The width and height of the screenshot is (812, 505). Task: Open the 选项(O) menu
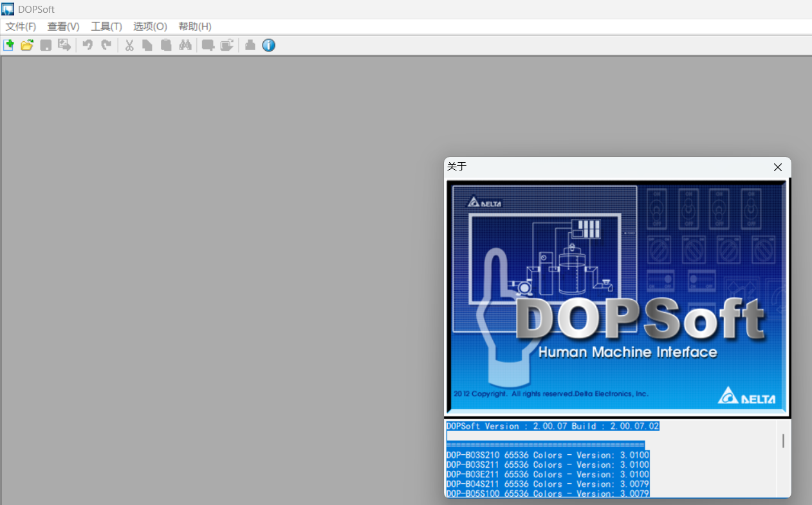150,26
